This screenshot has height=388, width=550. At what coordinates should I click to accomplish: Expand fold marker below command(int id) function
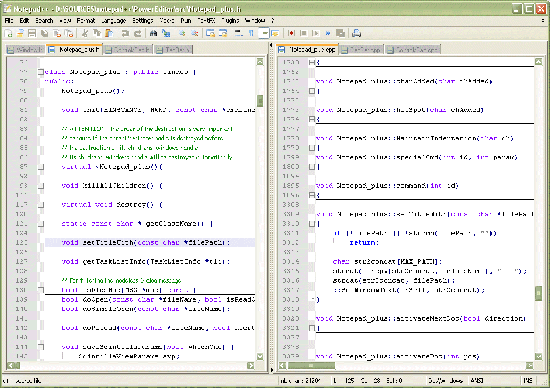pos(312,195)
